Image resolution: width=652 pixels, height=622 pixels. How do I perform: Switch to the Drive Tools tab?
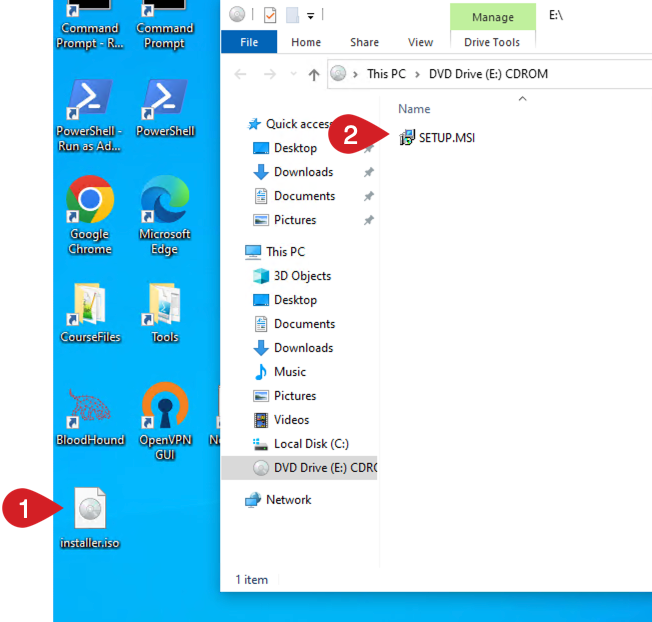pyautogui.click(x=492, y=42)
